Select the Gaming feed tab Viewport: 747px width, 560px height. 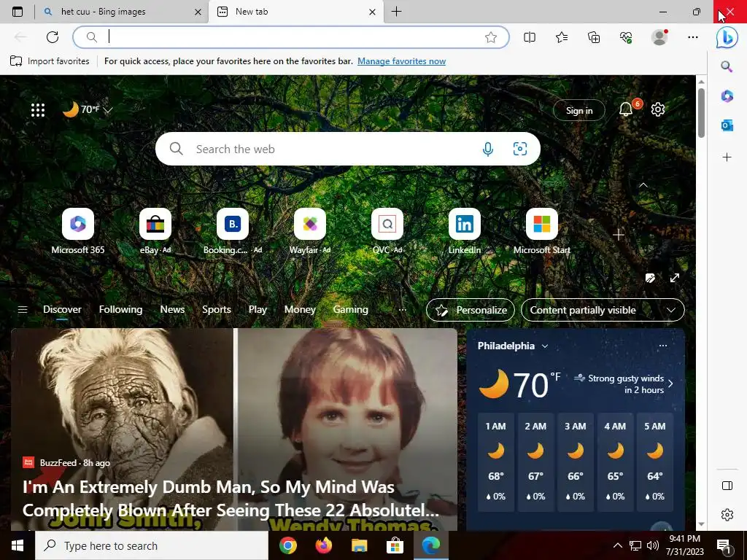[x=351, y=309]
